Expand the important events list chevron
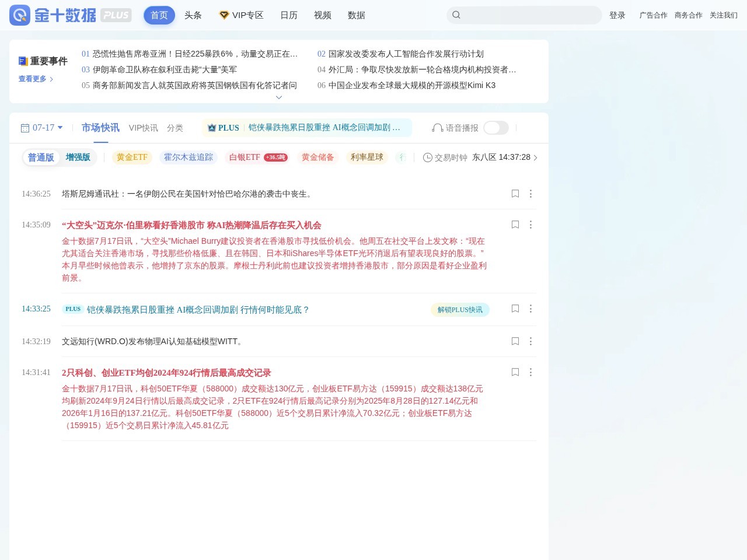The height and width of the screenshot is (560, 747). pyautogui.click(x=279, y=97)
